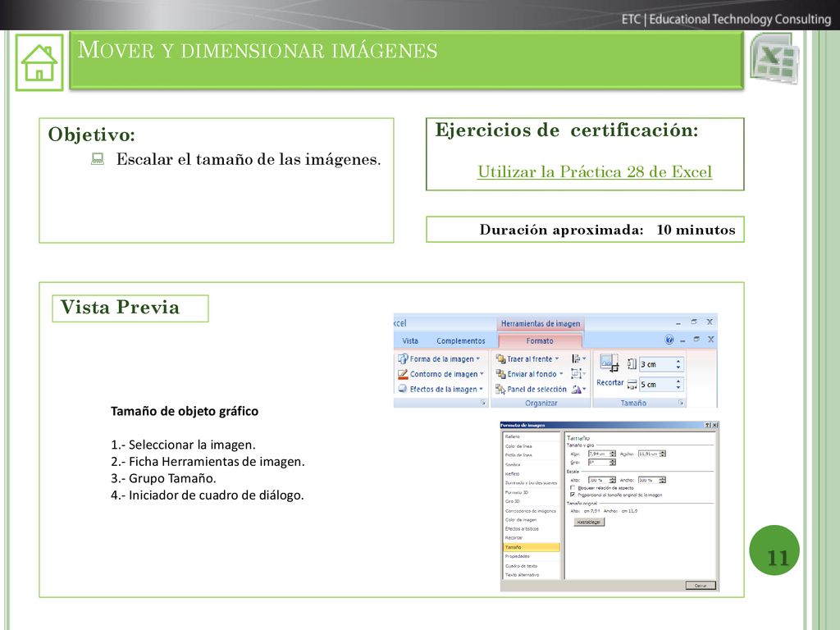Expand the Forma de la imagen dropdown arrow

point(478,359)
